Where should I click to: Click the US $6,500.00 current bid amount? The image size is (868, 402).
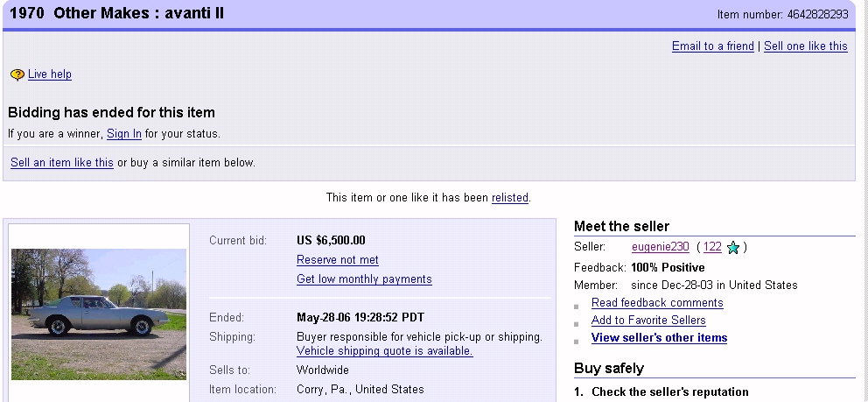click(332, 240)
